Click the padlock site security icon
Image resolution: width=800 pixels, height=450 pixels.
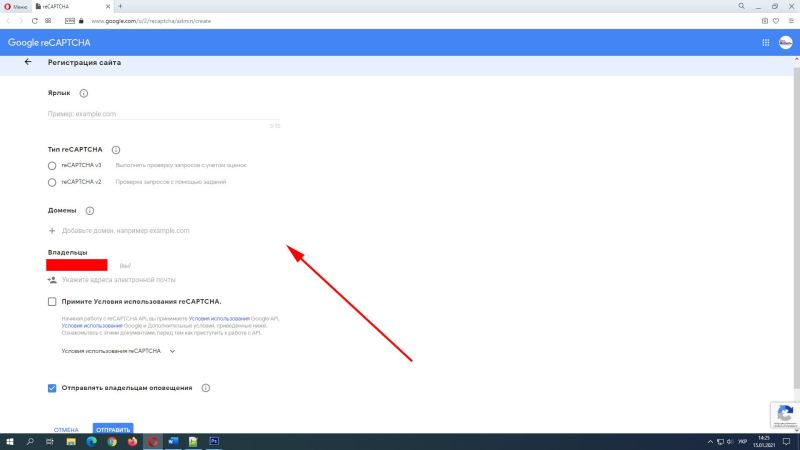click(x=81, y=21)
